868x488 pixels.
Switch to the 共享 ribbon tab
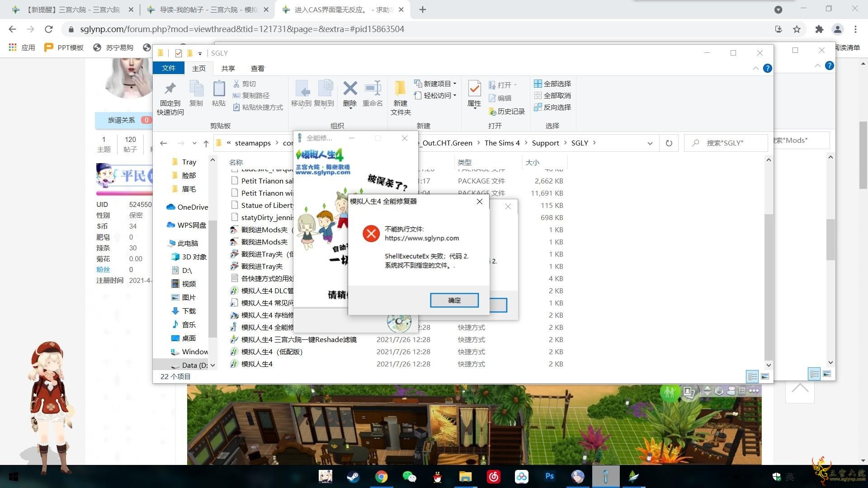coord(228,68)
